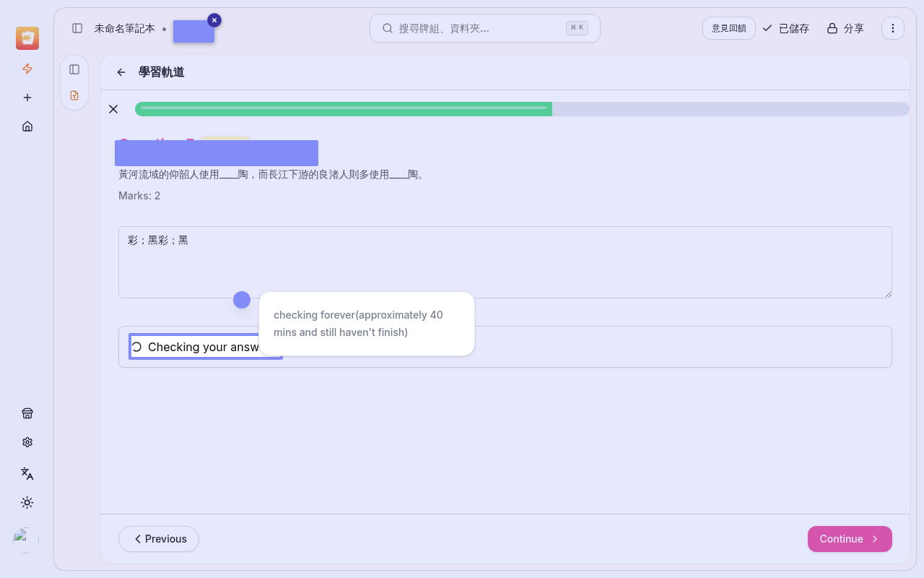Close the quiz with X icon
This screenshot has height=578, width=924.
click(x=113, y=109)
